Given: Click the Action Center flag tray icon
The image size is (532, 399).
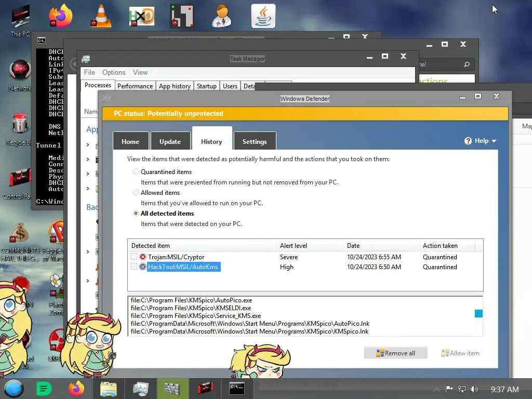Looking at the screenshot, I should pyautogui.click(x=449, y=389).
